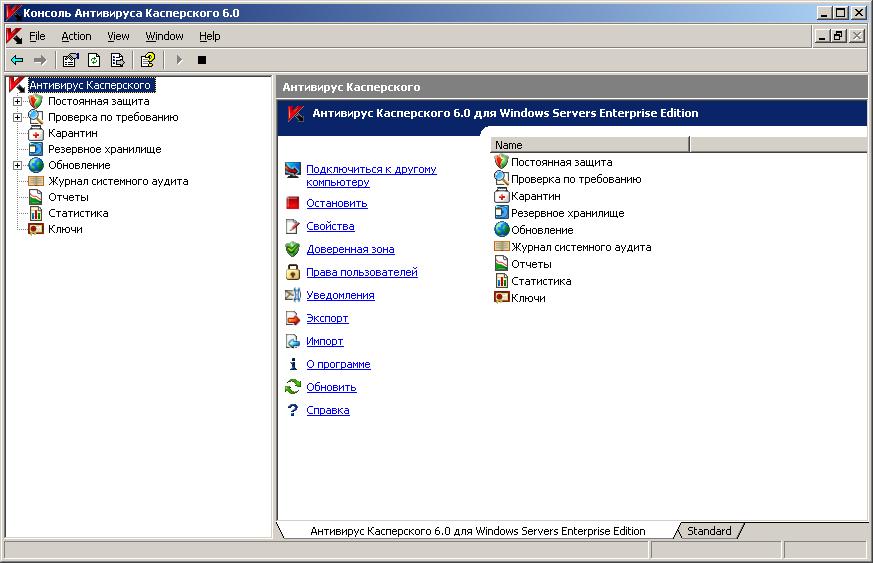Open the Action menu
The width and height of the screenshot is (873, 563).
coord(76,36)
